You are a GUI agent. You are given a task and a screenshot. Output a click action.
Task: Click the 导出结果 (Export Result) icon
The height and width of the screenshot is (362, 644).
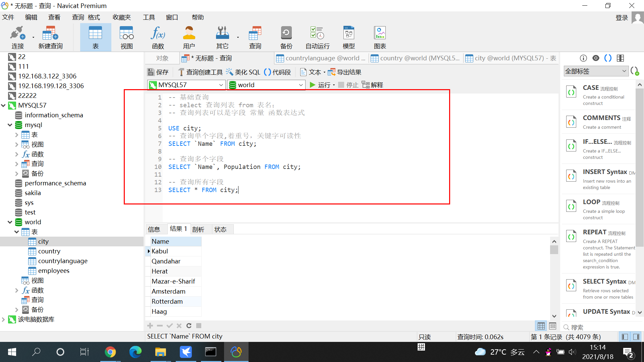tap(331, 72)
